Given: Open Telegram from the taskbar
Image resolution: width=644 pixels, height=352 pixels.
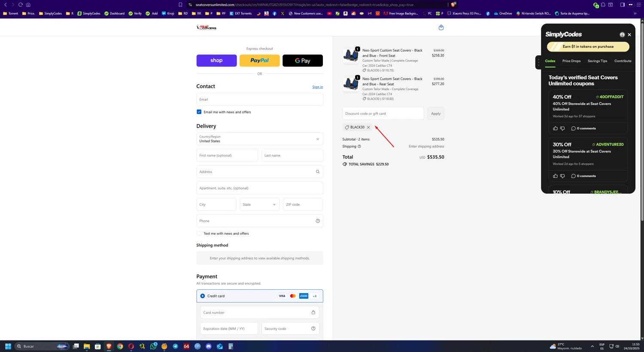Looking at the screenshot, I should click(x=175, y=346).
